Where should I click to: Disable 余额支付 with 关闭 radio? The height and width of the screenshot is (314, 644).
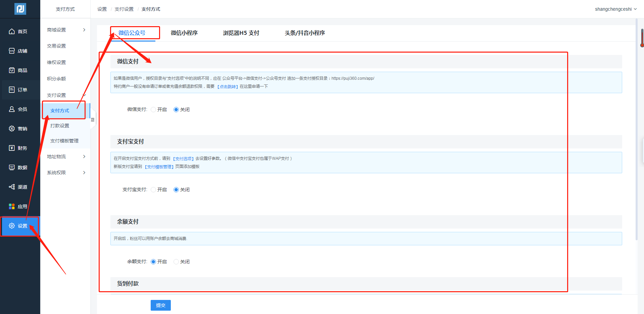176,262
